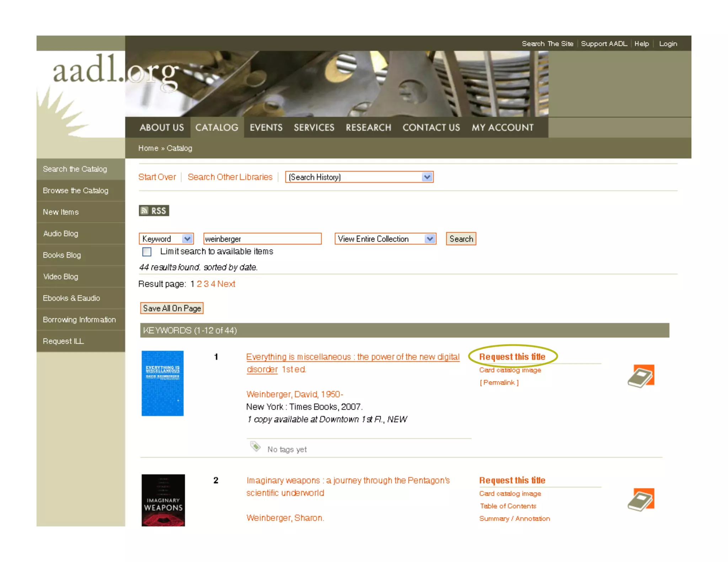Enable Limit search to available items checkbox
728x562 pixels.
click(147, 252)
